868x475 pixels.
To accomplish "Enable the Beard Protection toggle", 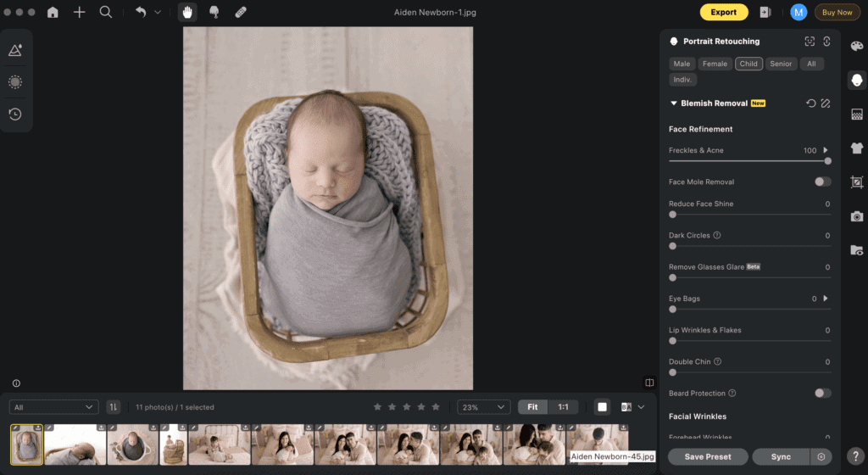I will coord(822,394).
